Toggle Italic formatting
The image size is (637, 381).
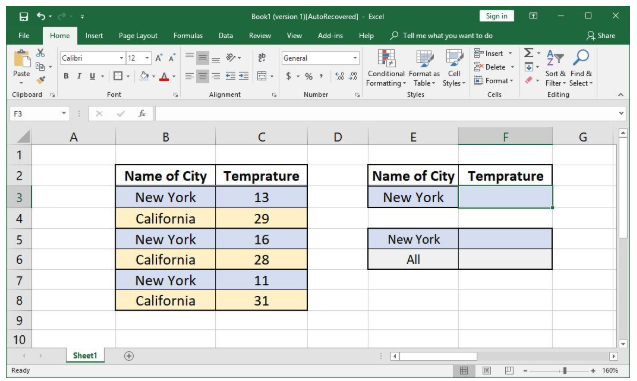pyautogui.click(x=79, y=76)
